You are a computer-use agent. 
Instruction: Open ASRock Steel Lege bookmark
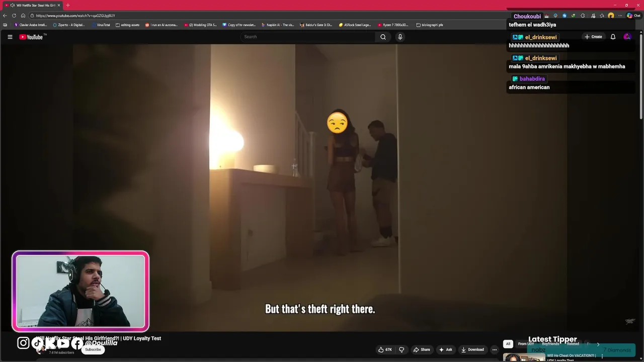pyautogui.click(x=355, y=25)
